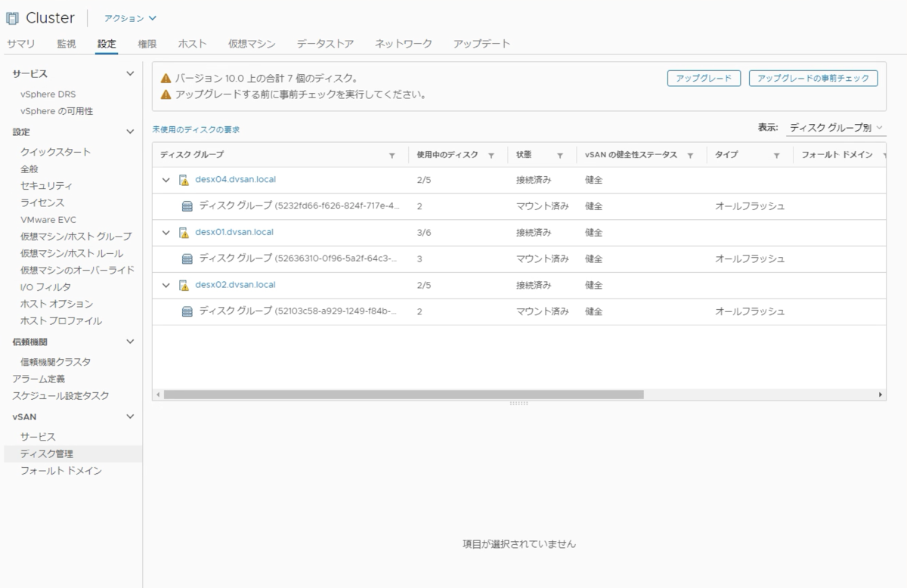Collapse the desx02.dvsan.local host row
907x588 pixels.
pos(166,286)
